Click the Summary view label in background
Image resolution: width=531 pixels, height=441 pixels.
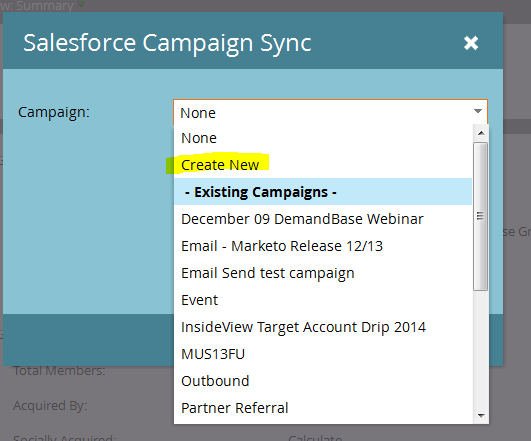(45, 5)
